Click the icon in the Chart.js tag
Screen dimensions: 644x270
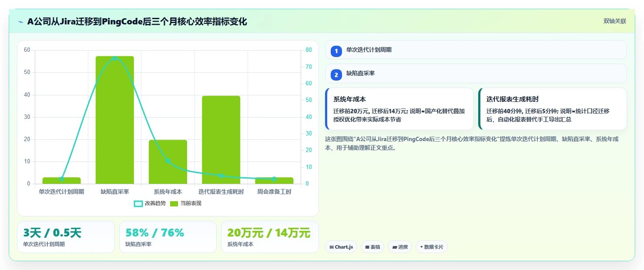coord(332,247)
